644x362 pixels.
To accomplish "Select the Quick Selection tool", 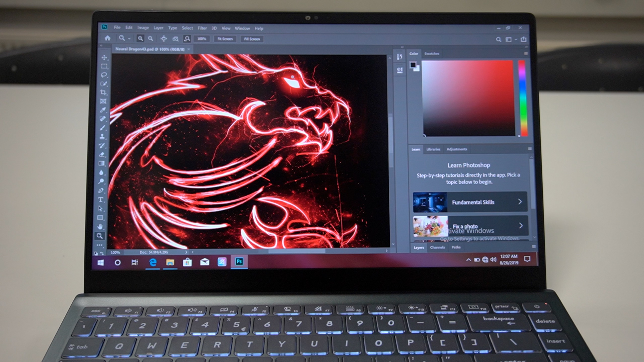I will click(x=104, y=84).
